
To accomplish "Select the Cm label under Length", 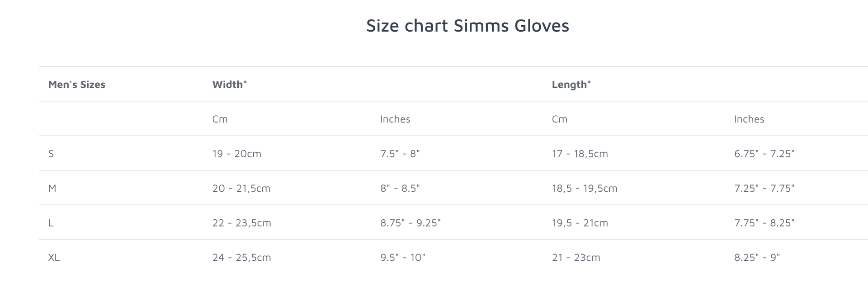I will point(560,119).
